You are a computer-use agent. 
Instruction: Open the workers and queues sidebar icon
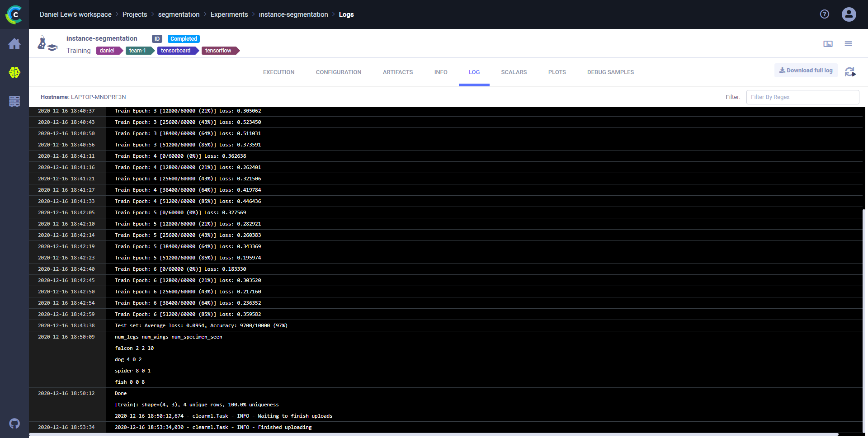click(14, 101)
